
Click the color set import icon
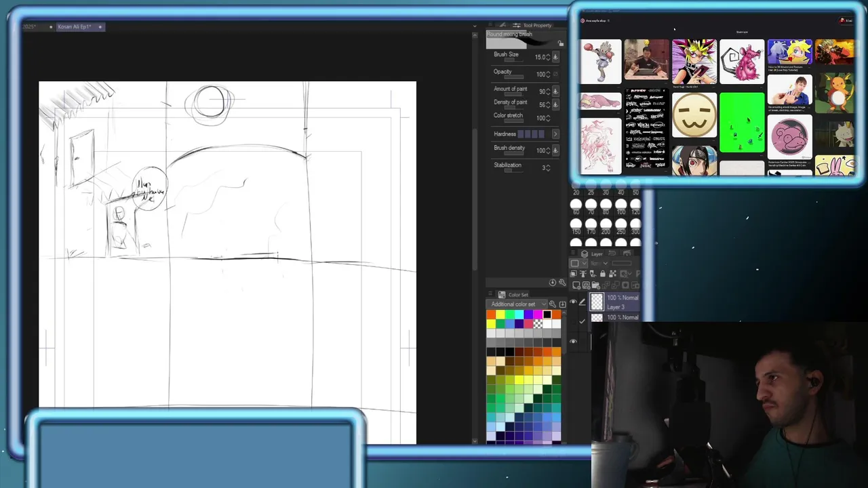point(563,304)
